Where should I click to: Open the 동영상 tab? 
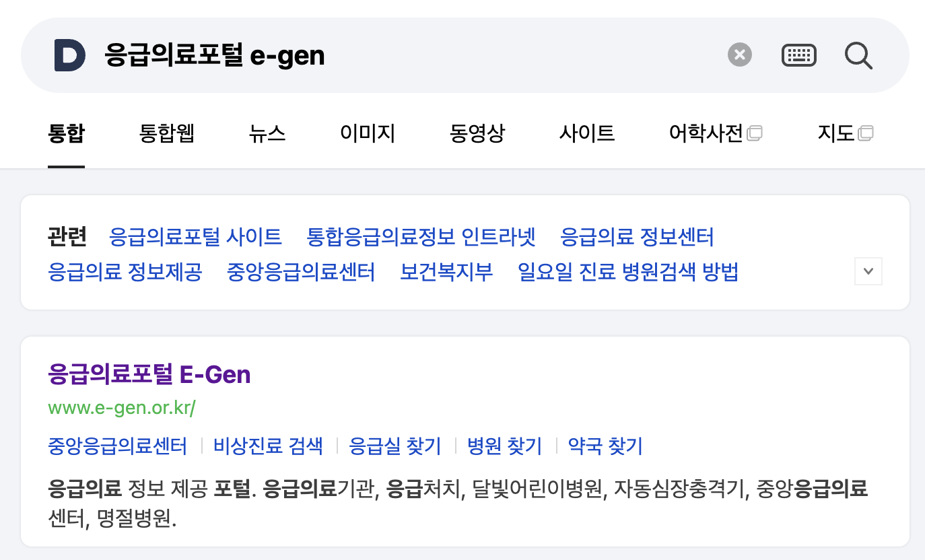tap(477, 133)
